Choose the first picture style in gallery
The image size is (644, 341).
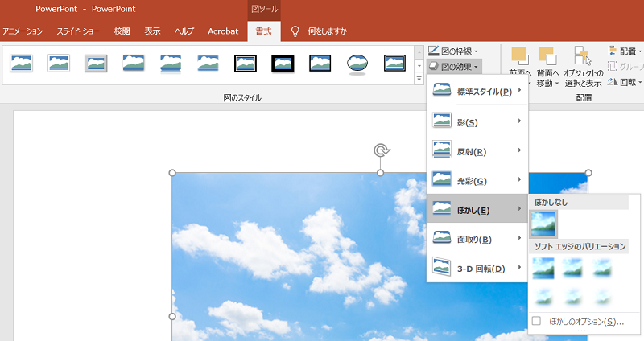21,63
